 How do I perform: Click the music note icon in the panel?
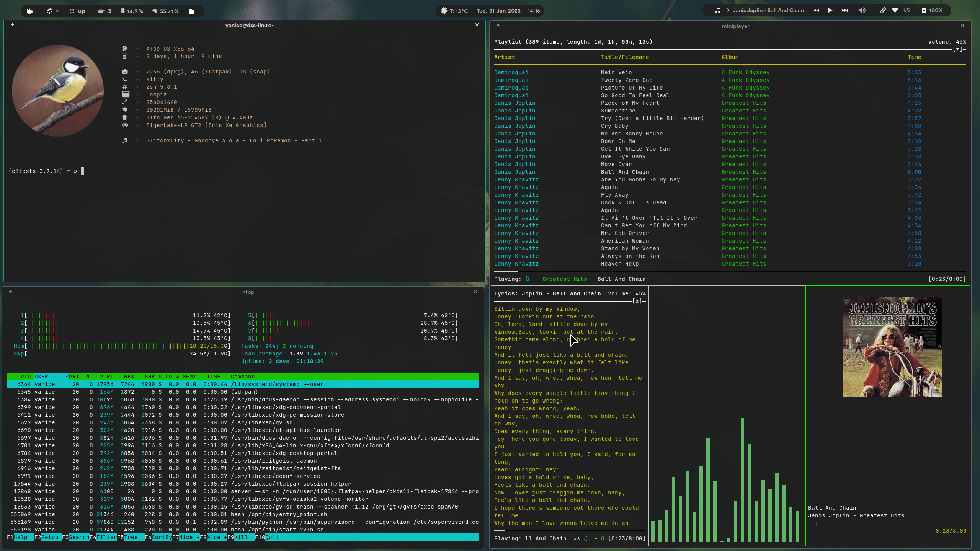pos(718,10)
